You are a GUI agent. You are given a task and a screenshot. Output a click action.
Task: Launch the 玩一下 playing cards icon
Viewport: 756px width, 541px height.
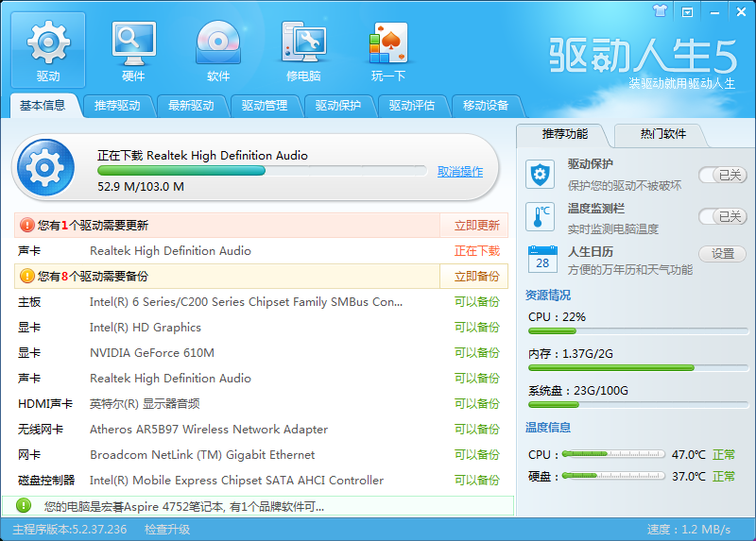click(x=387, y=51)
